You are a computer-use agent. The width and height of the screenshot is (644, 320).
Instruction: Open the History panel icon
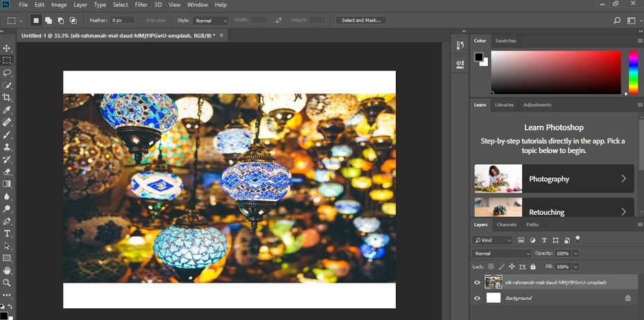(x=460, y=46)
